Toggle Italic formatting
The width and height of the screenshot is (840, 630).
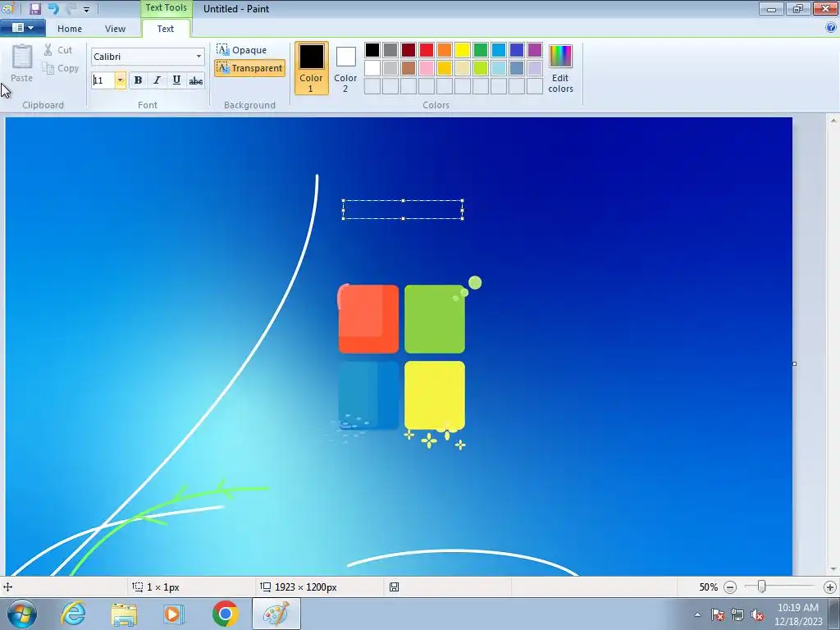pyautogui.click(x=157, y=80)
